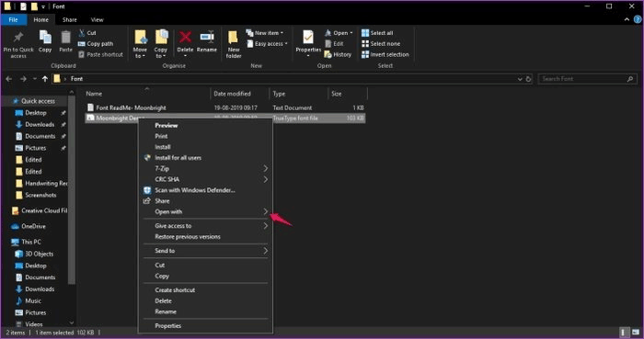Click the Home ribbon tab
This screenshot has width=644, height=339.
[x=40, y=19]
